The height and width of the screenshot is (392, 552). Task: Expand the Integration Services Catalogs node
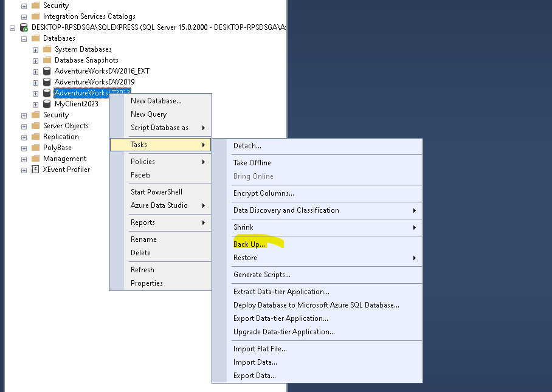coord(24,17)
